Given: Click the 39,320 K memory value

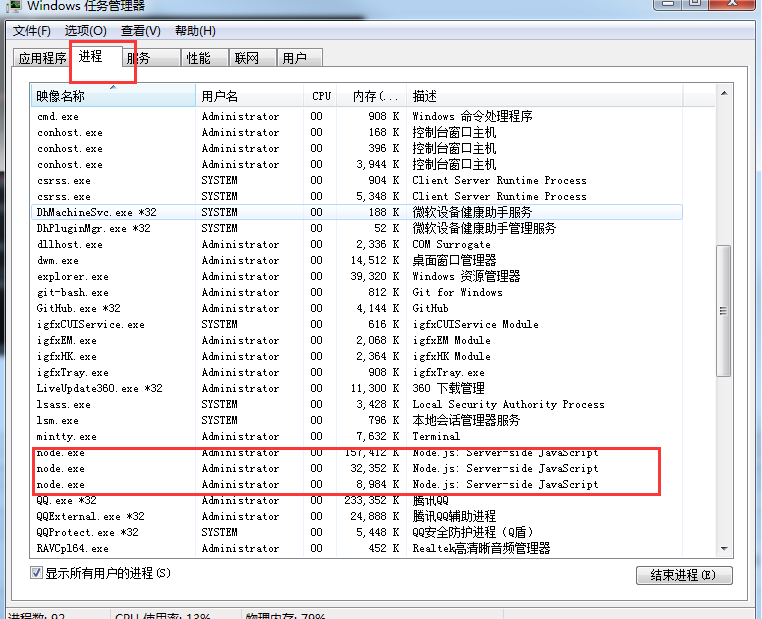Looking at the screenshot, I should coord(375,276).
